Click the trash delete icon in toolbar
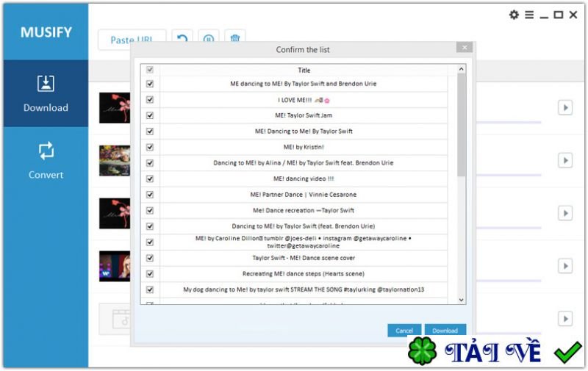This screenshot has height=371, width=588. [x=235, y=38]
